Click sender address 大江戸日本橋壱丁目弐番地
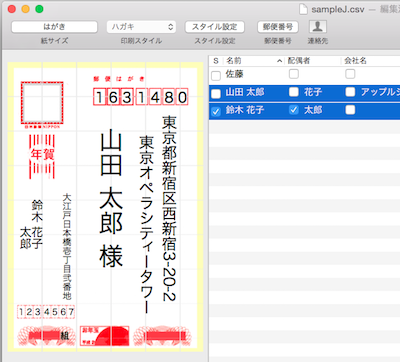 [67, 247]
